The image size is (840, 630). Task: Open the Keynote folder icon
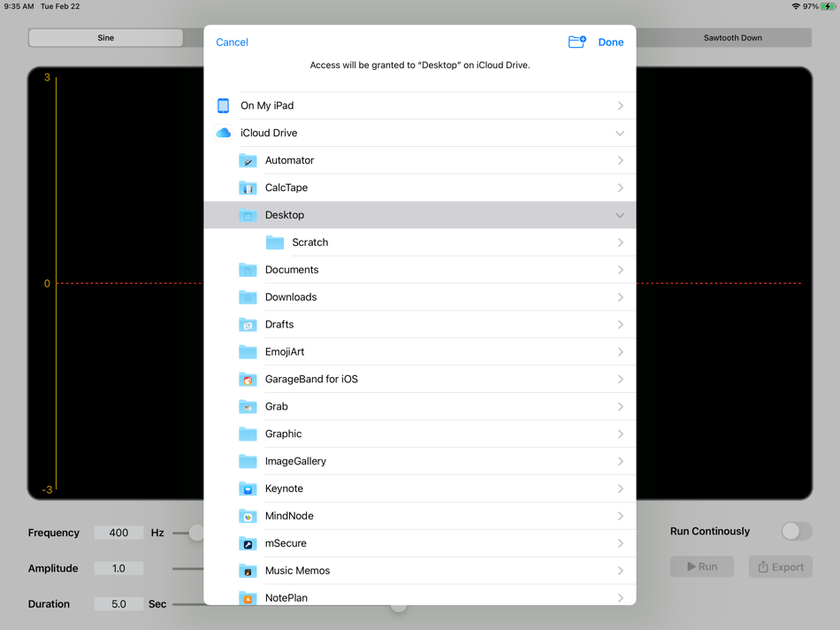coord(248,488)
